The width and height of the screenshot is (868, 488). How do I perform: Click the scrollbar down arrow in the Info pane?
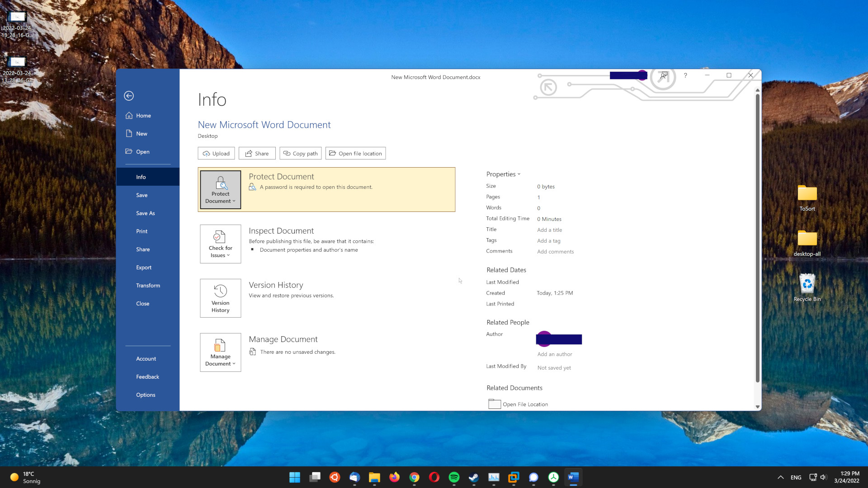coord(758,407)
